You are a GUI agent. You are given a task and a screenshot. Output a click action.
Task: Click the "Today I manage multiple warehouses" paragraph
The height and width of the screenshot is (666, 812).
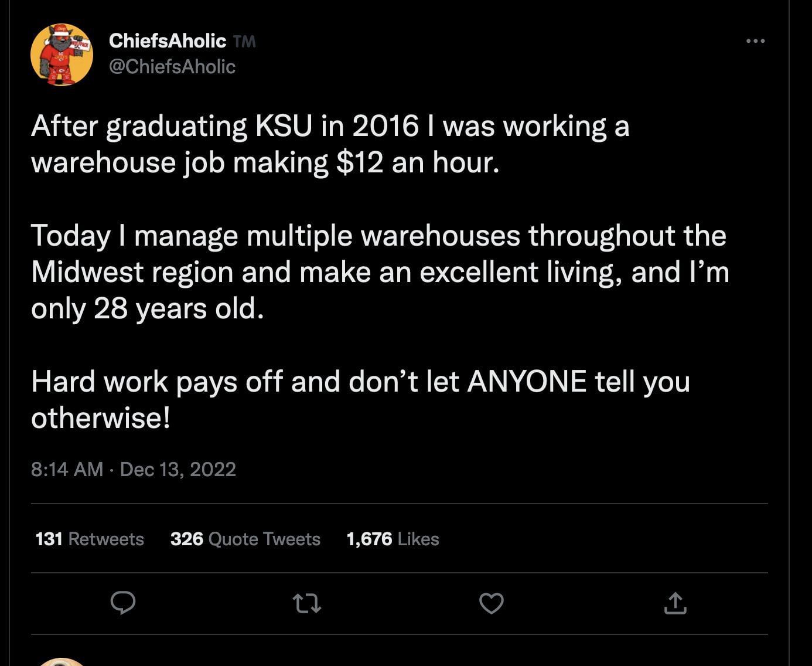coord(380,271)
